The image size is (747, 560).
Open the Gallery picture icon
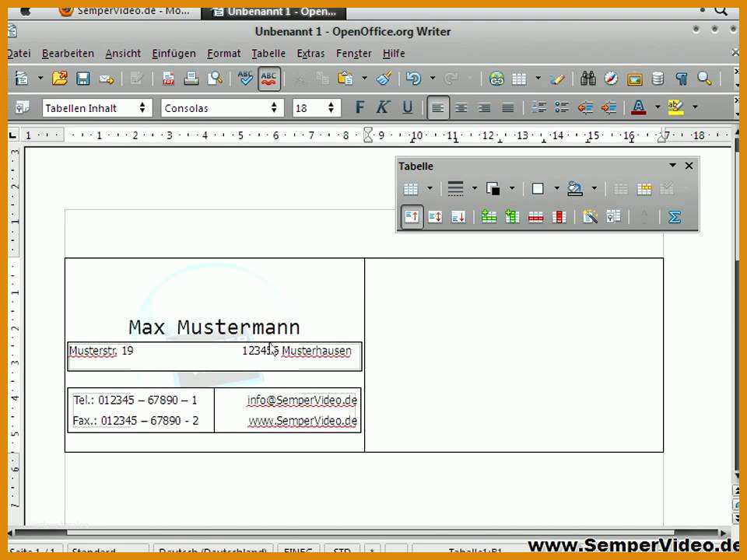tap(635, 79)
